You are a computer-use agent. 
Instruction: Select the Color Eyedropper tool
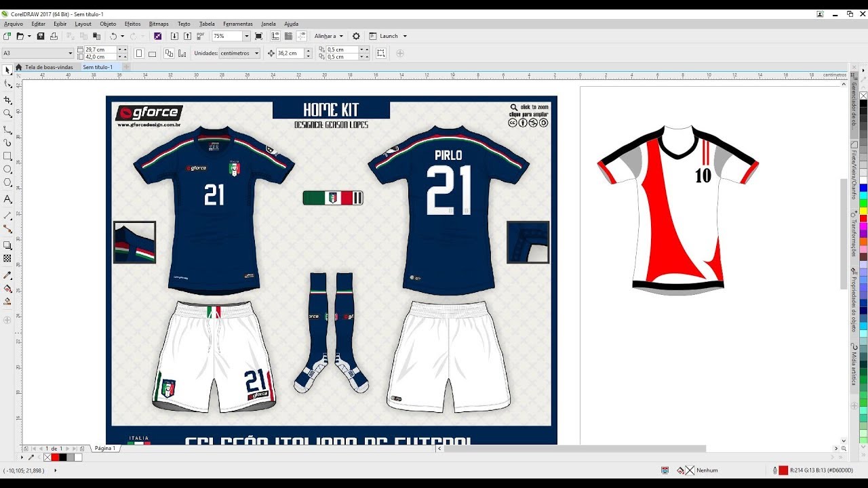(x=7, y=275)
